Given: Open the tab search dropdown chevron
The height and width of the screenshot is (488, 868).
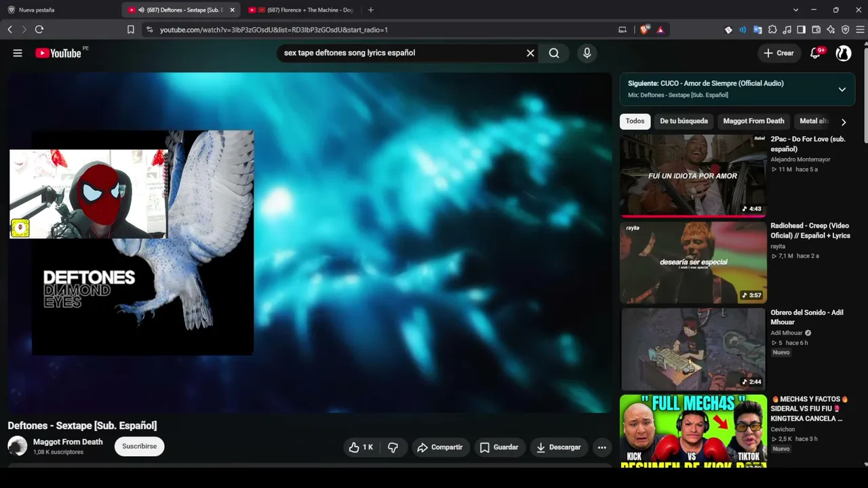Looking at the screenshot, I should 795,10.
